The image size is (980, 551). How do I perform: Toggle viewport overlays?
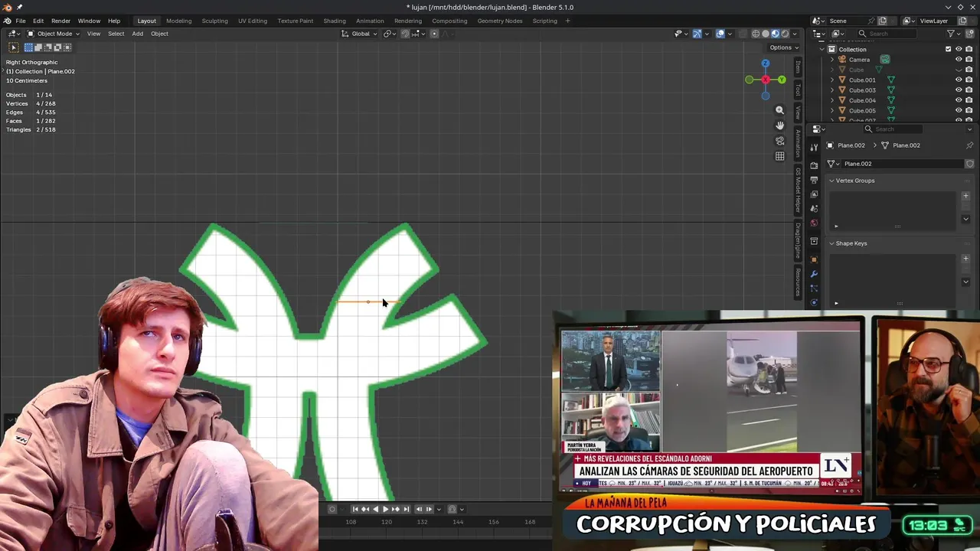pyautogui.click(x=720, y=34)
